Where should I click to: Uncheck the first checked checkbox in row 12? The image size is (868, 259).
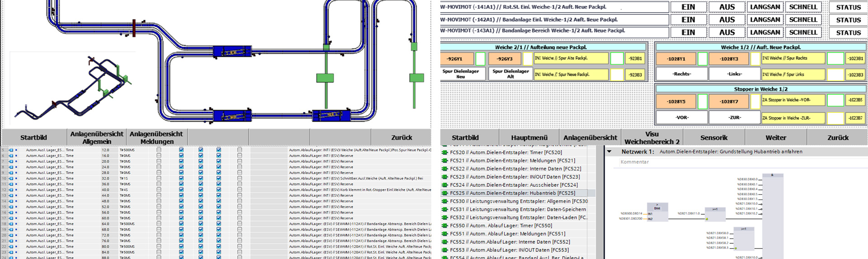[181, 190]
